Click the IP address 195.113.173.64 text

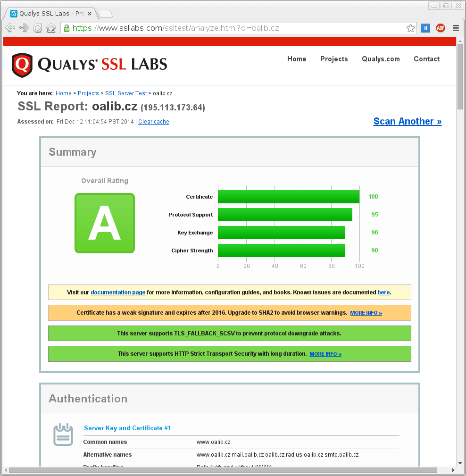[173, 108]
